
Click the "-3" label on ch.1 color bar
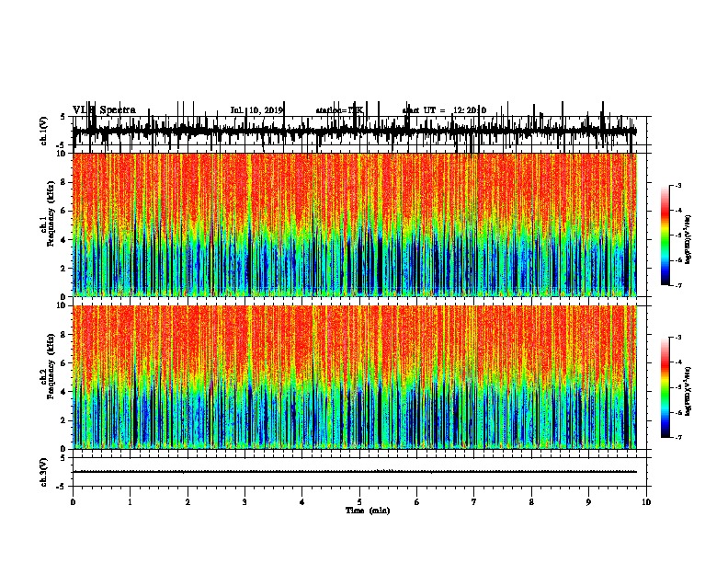(x=677, y=185)
